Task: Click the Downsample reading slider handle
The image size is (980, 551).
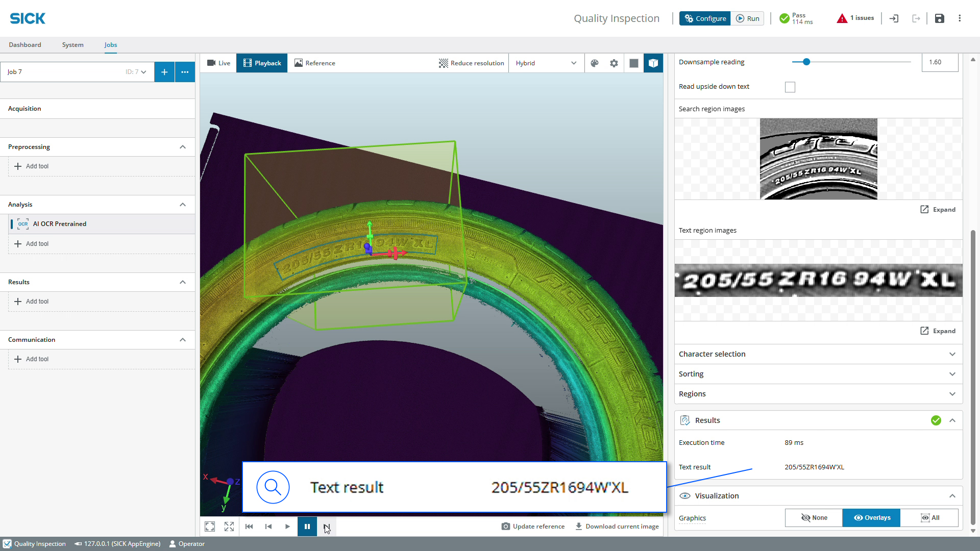Action: [806, 62]
